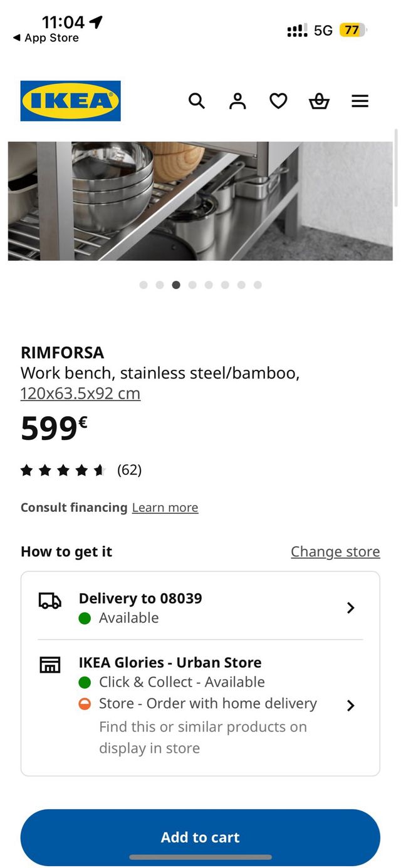Screen dimensions: 401x868
Task: View favorites via the heart icon
Action: click(278, 101)
